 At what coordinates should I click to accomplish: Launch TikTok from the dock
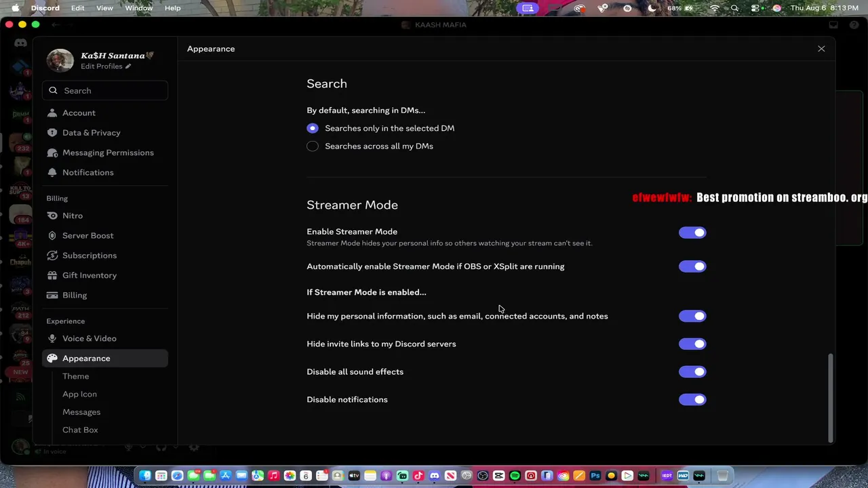(x=418, y=476)
